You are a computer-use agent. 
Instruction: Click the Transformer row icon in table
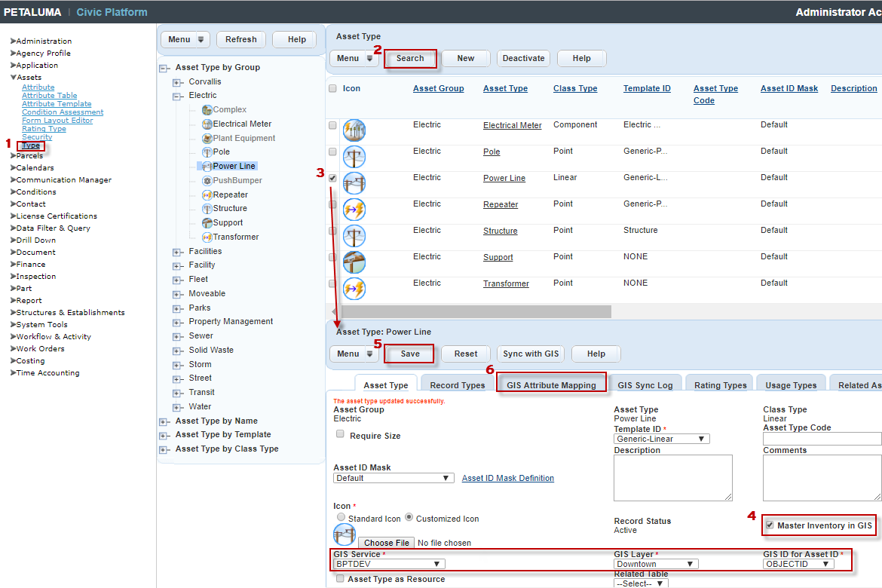click(x=354, y=289)
